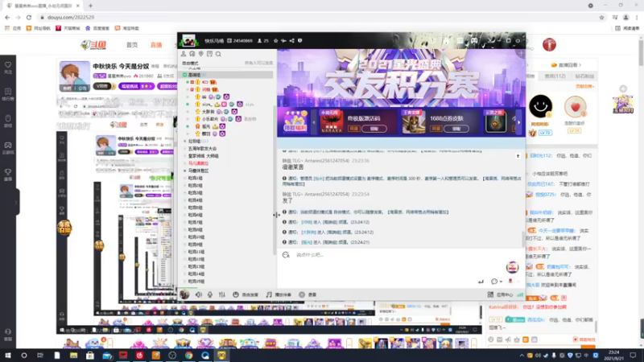Screen dimensions: 644x362
Task: Click the browser address bar
Action: [x=320, y=17]
